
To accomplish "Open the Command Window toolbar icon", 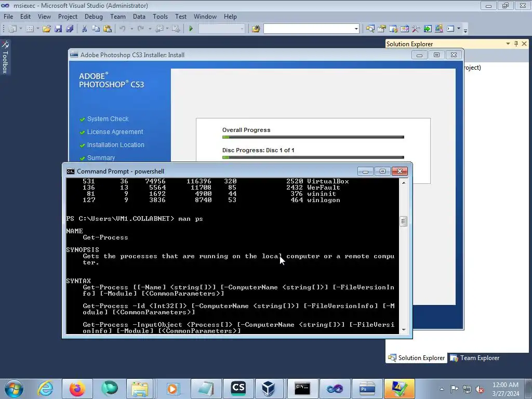I will pyautogui.click(x=450, y=29).
